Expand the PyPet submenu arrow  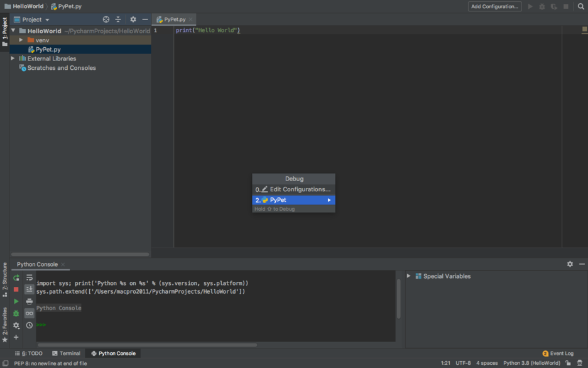point(329,200)
